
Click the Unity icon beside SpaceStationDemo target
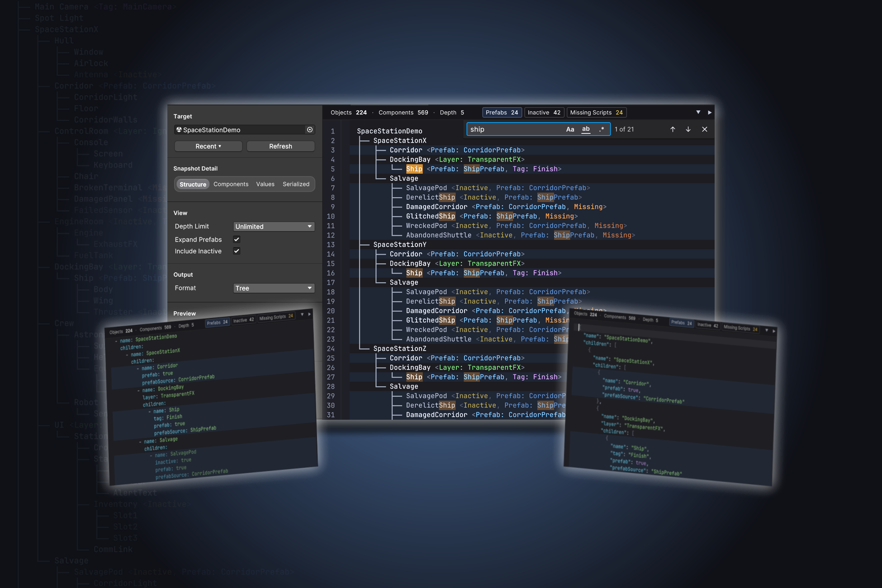179,130
